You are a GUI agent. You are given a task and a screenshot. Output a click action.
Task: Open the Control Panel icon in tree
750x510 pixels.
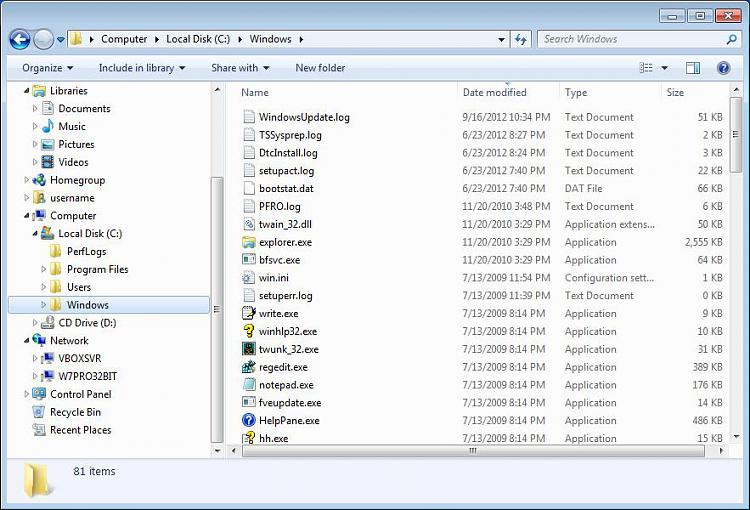(39, 394)
